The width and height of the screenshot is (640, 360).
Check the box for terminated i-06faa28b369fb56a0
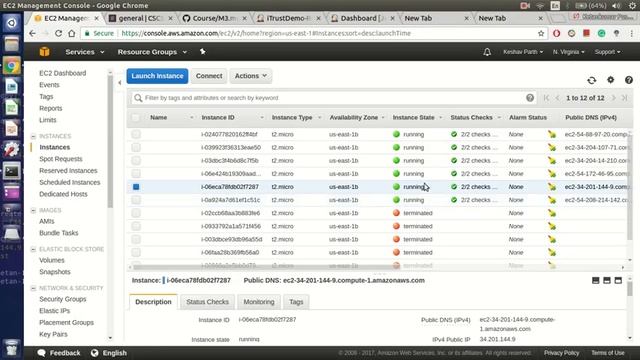pos(136,252)
